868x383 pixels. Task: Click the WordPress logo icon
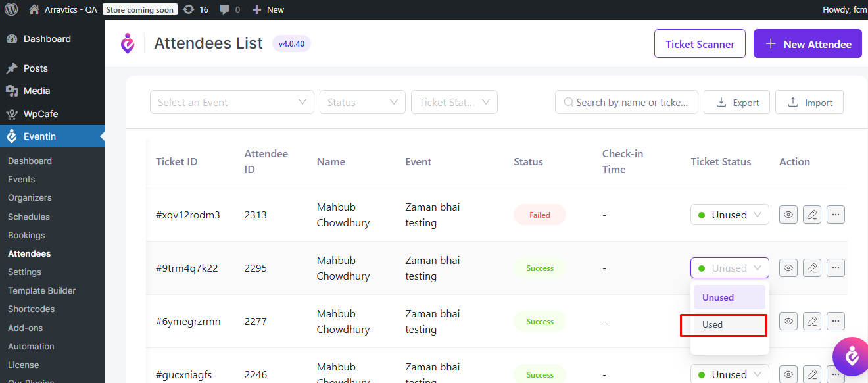11,9
